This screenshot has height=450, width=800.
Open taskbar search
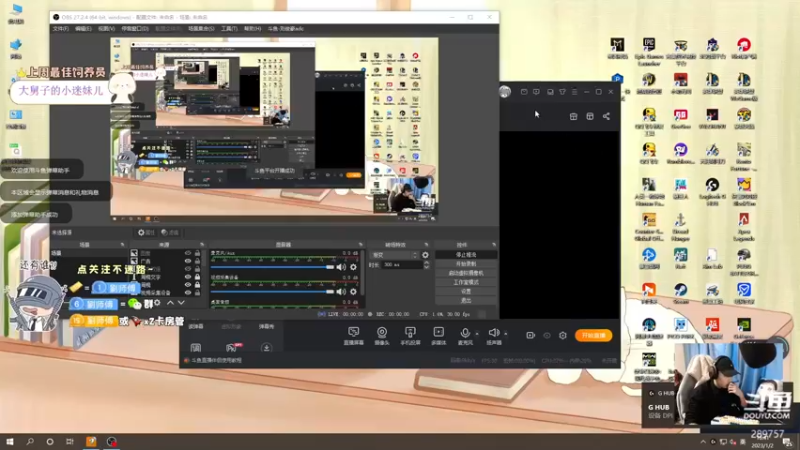30,441
